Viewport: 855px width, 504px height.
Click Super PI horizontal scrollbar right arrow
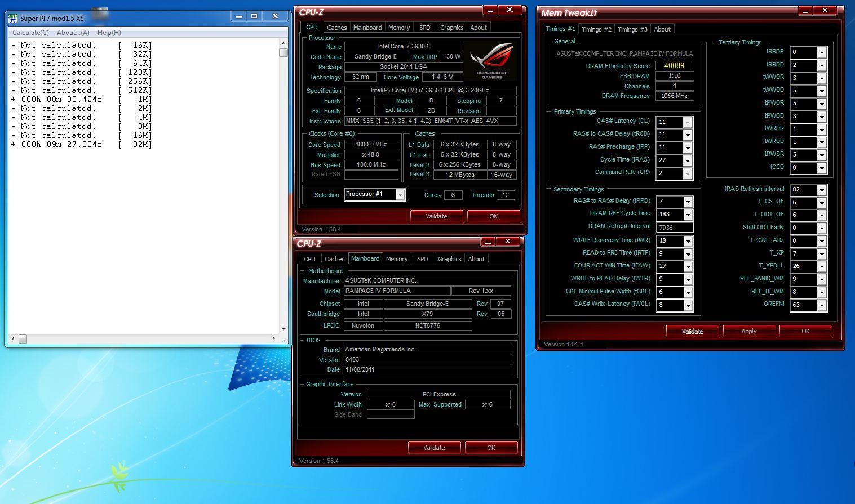pos(274,339)
